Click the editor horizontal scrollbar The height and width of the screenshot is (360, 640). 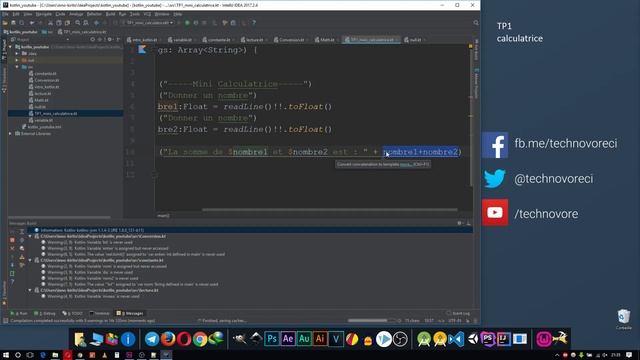[x=330, y=210]
